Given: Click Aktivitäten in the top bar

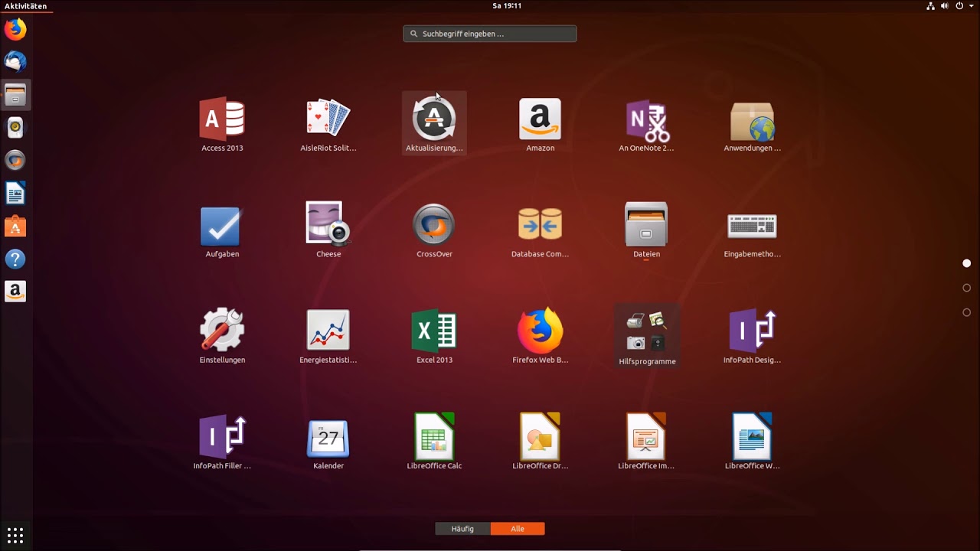Looking at the screenshot, I should 25,5.
